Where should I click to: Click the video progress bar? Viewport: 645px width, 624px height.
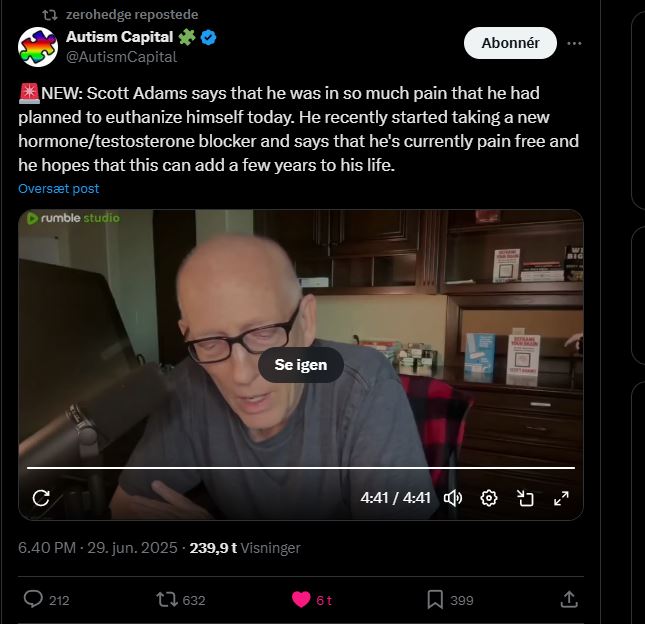[x=301, y=468]
